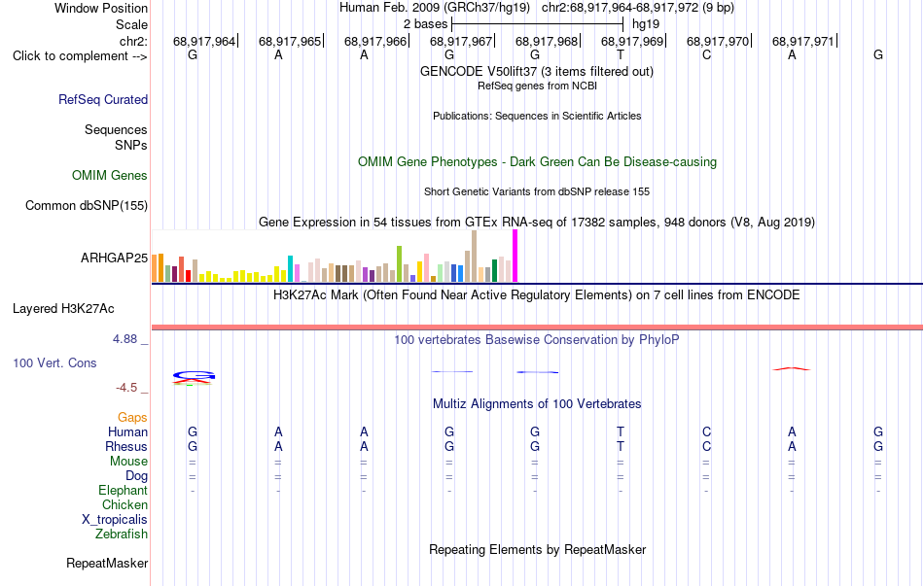Click 'Multiz Alignments of 100 Vertebrates' title
Viewport: 924px width, 586px height.
click(x=537, y=404)
